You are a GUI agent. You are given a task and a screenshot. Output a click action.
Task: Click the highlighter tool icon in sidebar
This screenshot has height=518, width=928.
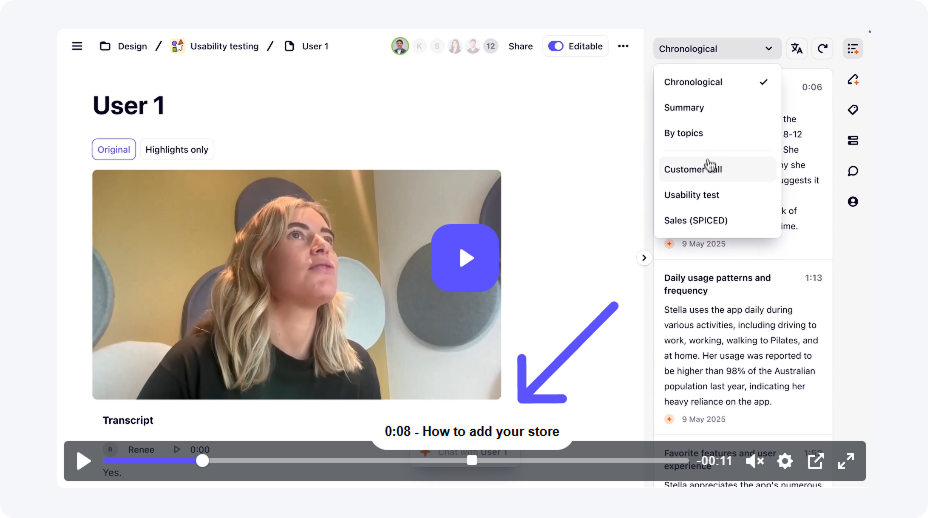point(853,79)
